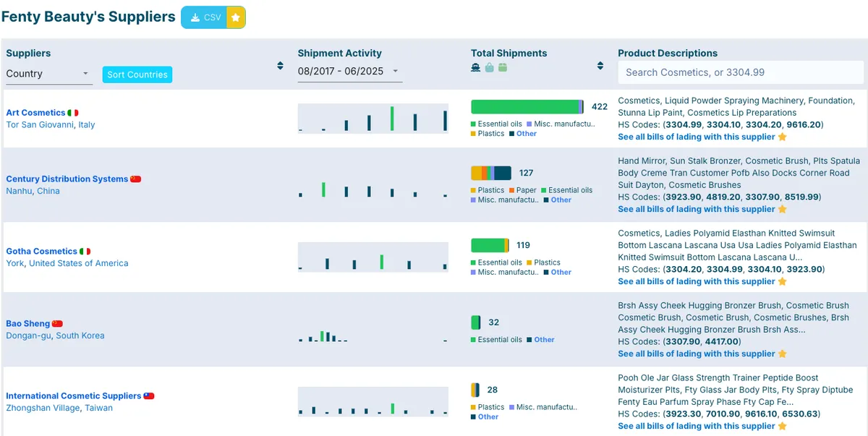
Task: Download the suppliers CSV file
Action: 204,17
